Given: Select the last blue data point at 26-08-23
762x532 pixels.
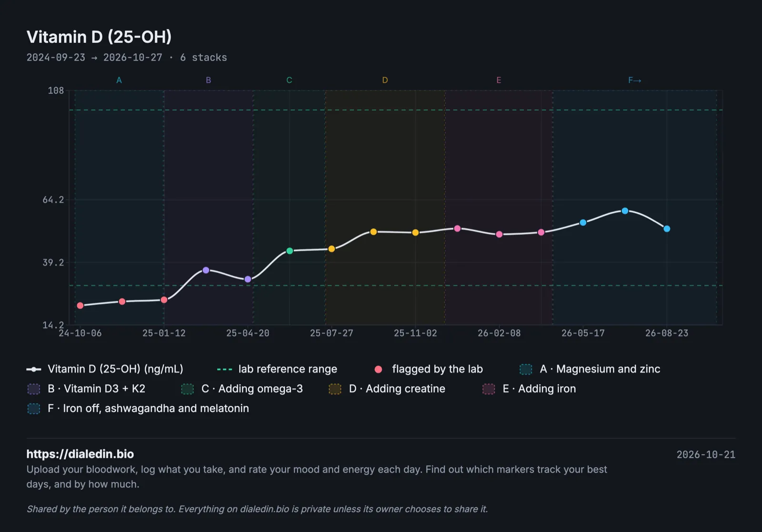Looking at the screenshot, I should tap(667, 229).
